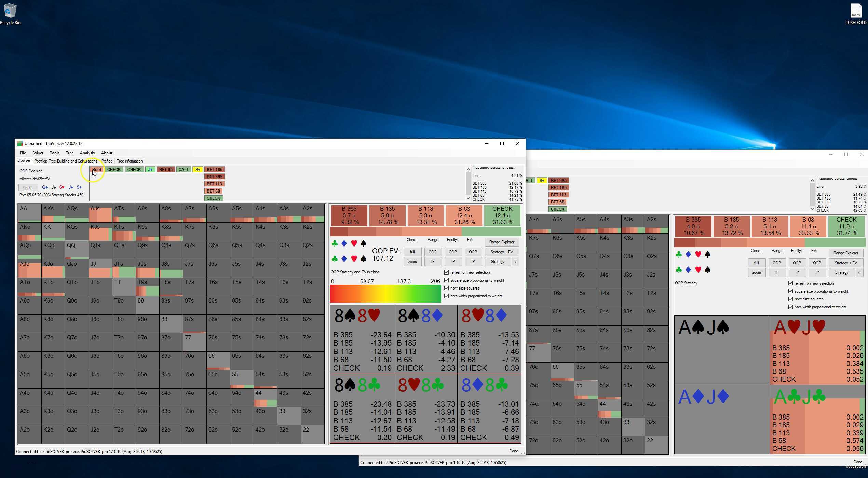Disable 'bars width proportional to weight' front window
The width and height of the screenshot is (868, 478).
(x=446, y=296)
